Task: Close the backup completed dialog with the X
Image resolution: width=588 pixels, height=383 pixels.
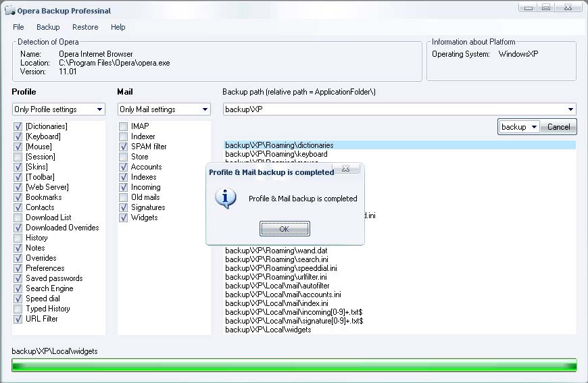Action: coord(346,169)
